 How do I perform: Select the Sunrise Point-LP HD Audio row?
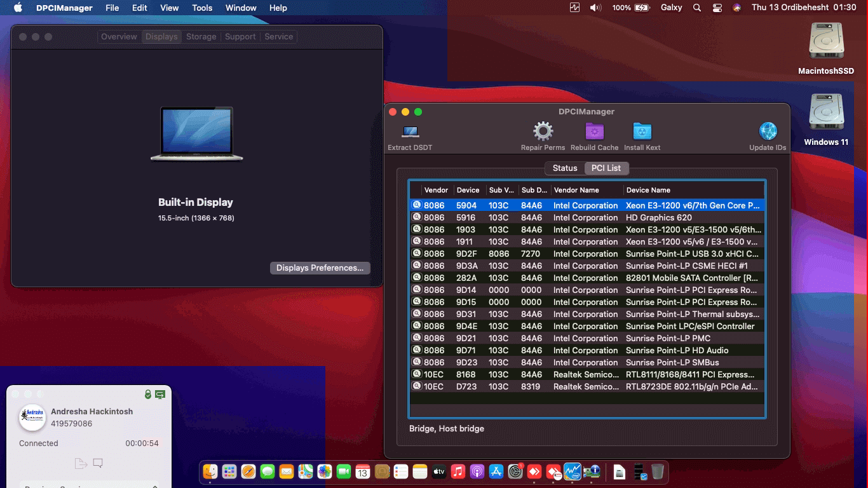point(587,350)
